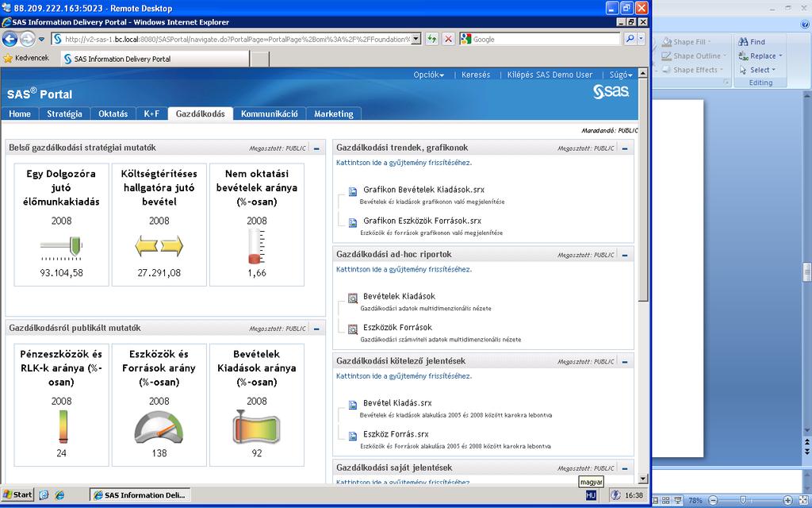Viewport: 812px width, 508px height.
Task: Click the Eszköz Forrás.srx report icon
Action: tap(353, 436)
